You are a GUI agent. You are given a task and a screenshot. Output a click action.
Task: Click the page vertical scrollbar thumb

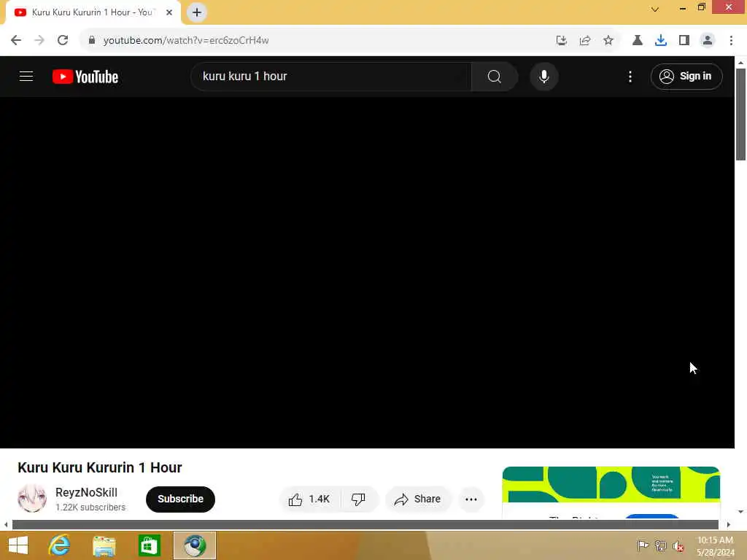(x=740, y=114)
